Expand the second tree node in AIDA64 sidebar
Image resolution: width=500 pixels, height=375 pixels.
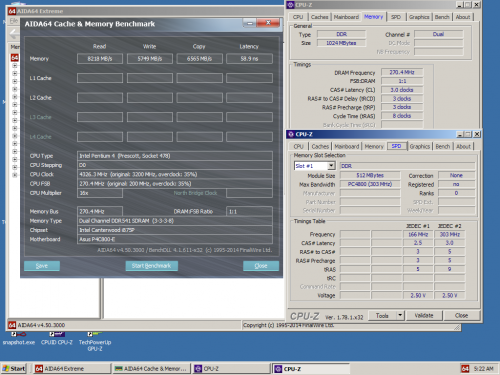15,73
